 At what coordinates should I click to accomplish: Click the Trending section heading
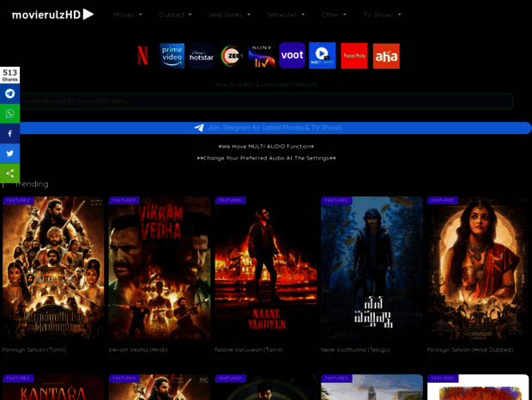[31, 184]
